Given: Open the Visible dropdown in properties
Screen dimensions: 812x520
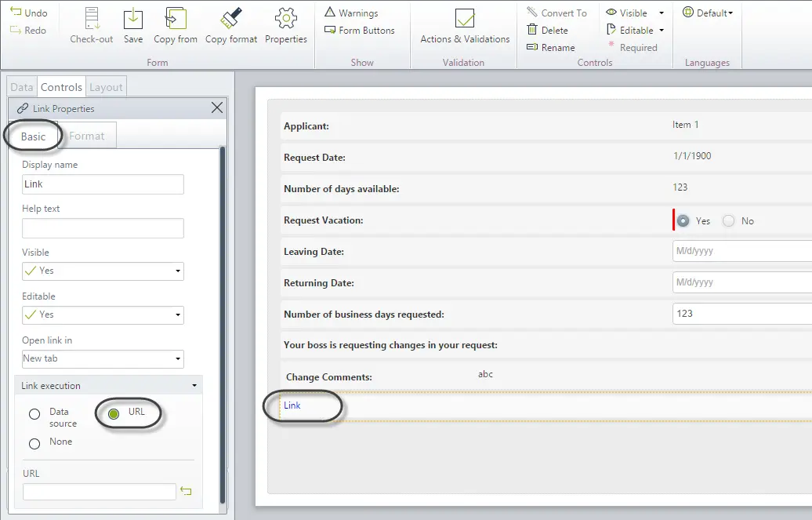Looking at the screenshot, I should pos(103,271).
